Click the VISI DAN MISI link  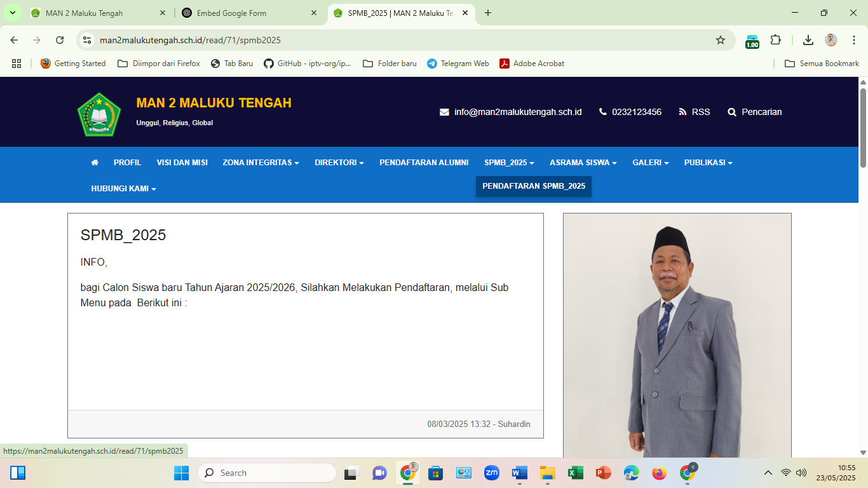182,163
